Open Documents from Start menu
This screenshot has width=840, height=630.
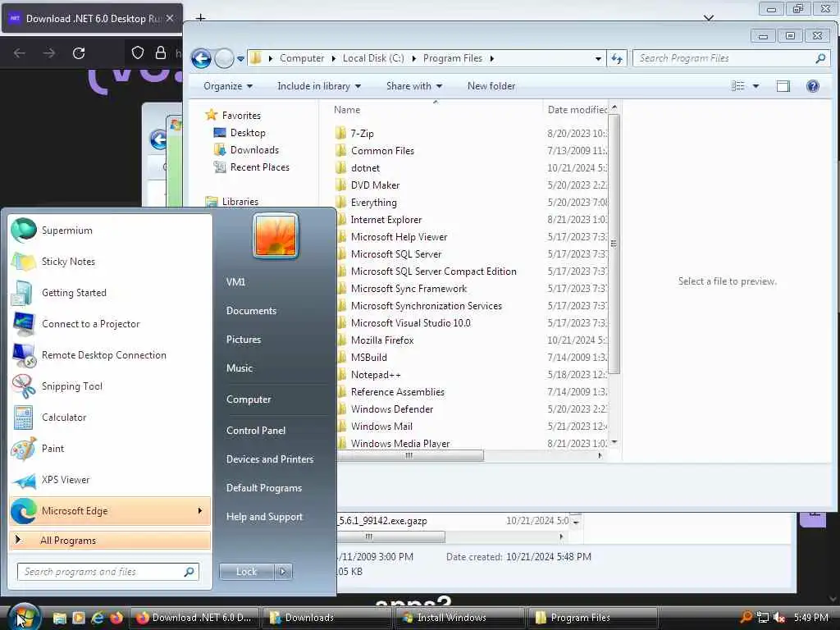coord(251,311)
